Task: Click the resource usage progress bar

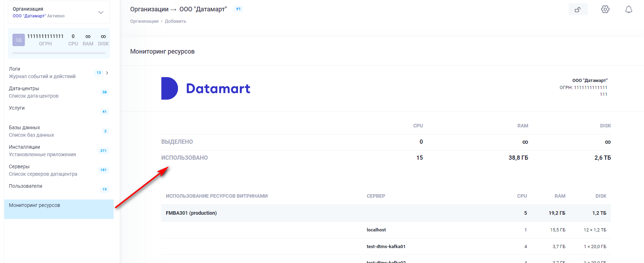Action: click(59, 53)
